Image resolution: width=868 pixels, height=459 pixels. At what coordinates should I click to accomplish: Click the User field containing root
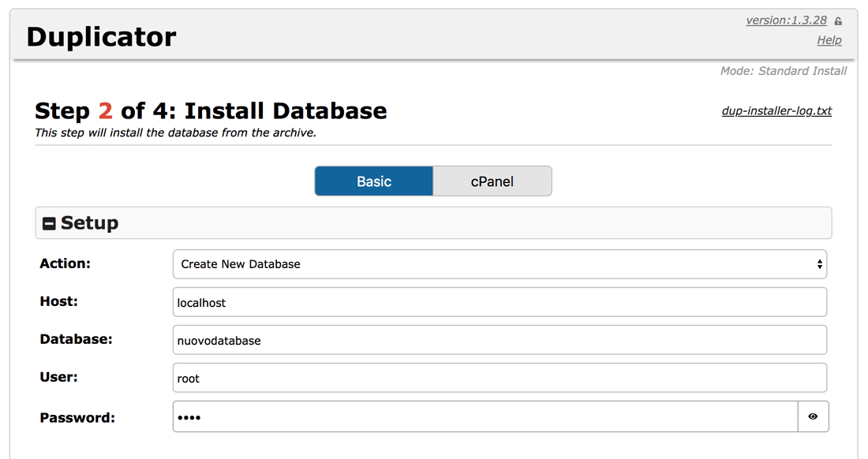499,378
